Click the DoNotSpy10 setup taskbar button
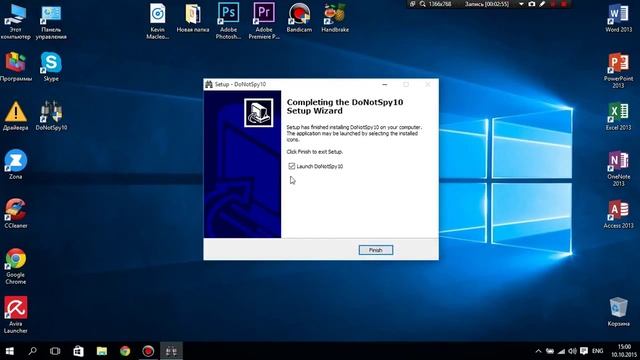The width and height of the screenshot is (640, 360). [x=171, y=351]
